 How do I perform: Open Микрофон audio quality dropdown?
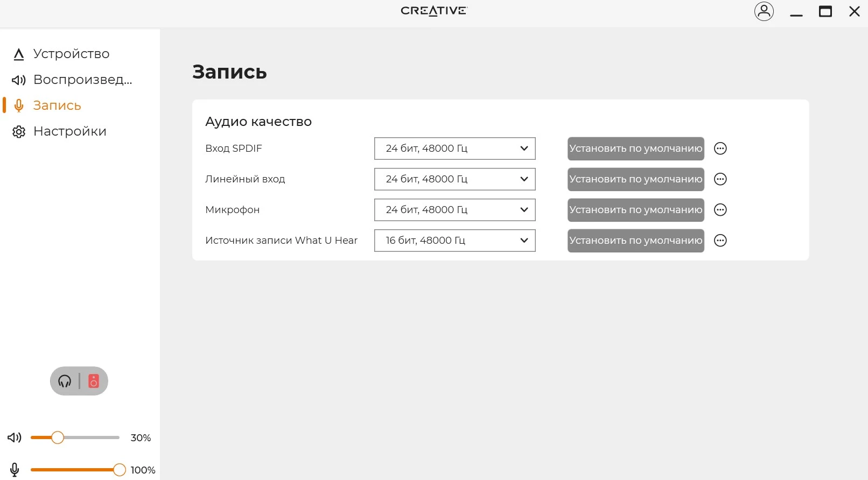(x=455, y=210)
